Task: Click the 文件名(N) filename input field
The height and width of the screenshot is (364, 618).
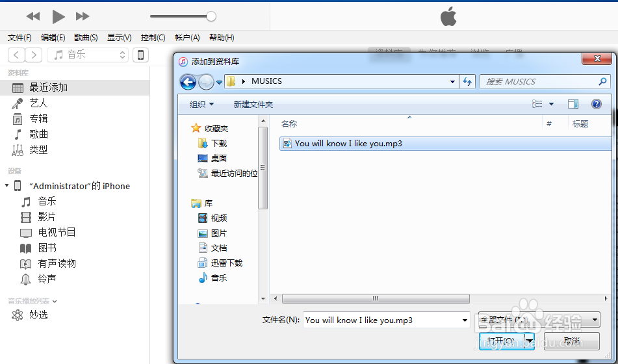Action: (x=386, y=320)
